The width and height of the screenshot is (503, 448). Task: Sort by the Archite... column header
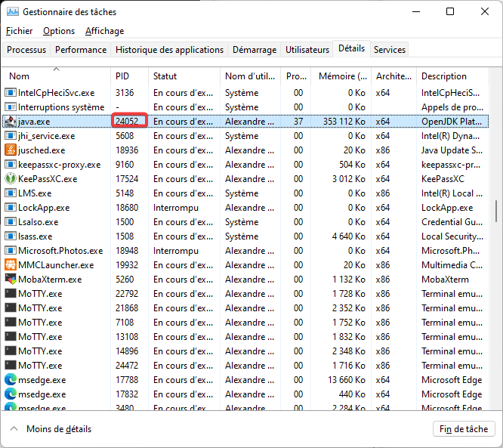(x=393, y=76)
